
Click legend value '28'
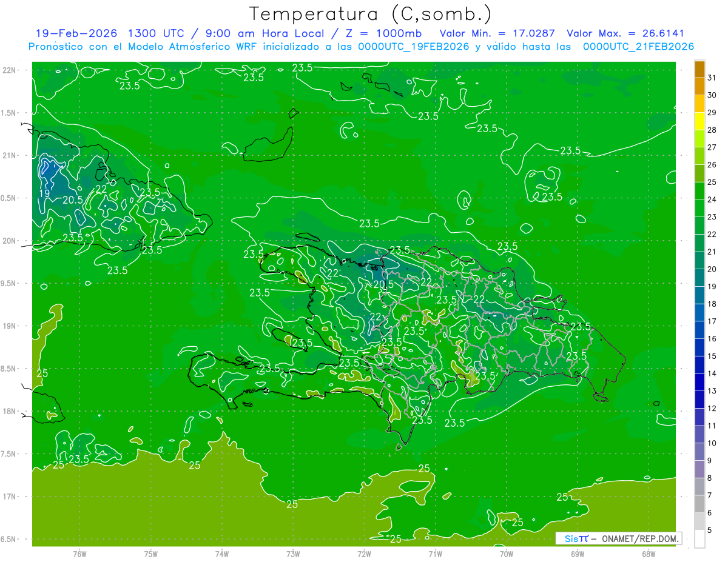712,130
